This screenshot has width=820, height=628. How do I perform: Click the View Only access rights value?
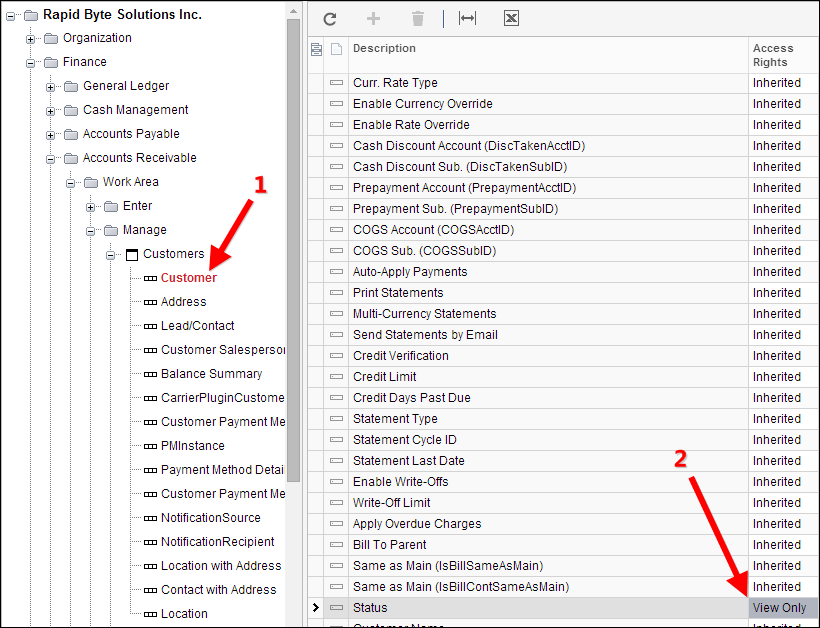pos(782,607)
